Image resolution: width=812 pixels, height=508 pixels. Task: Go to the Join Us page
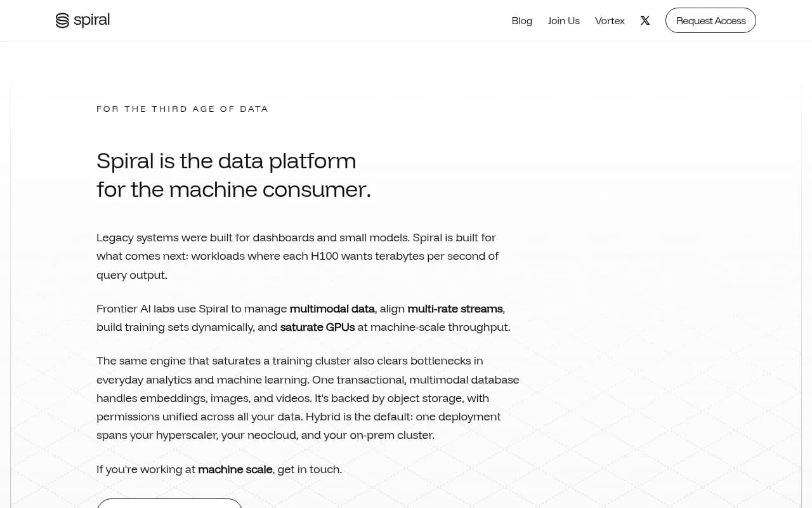tap(564, 20)
